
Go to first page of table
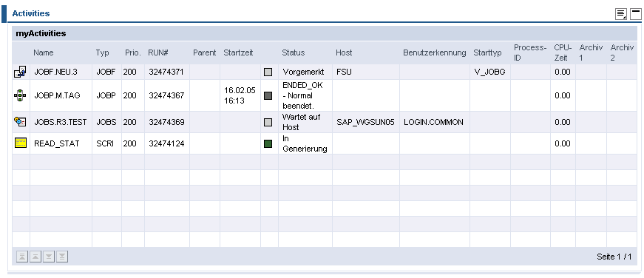click(x=22, y=257)
